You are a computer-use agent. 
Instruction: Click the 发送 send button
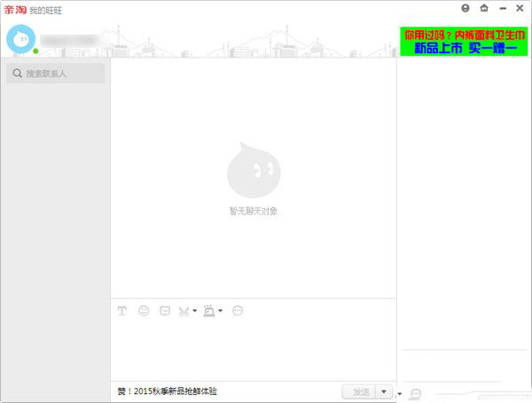pos(359,391)
